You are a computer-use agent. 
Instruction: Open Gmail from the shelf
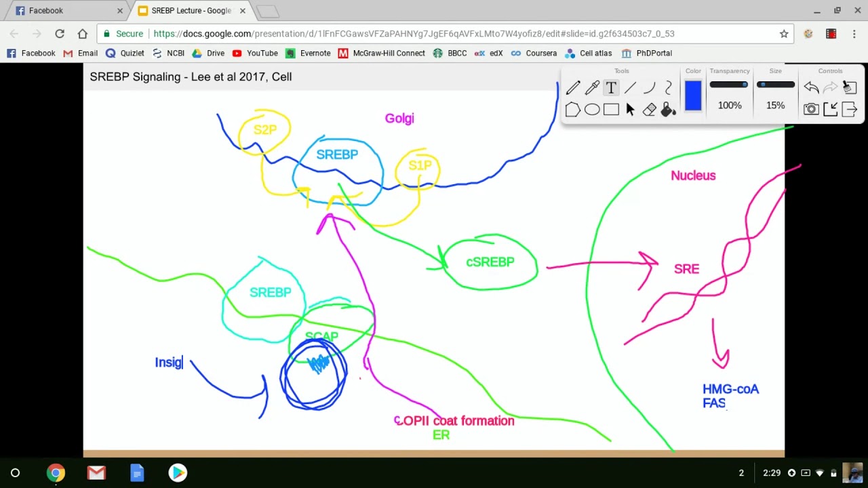96,473
